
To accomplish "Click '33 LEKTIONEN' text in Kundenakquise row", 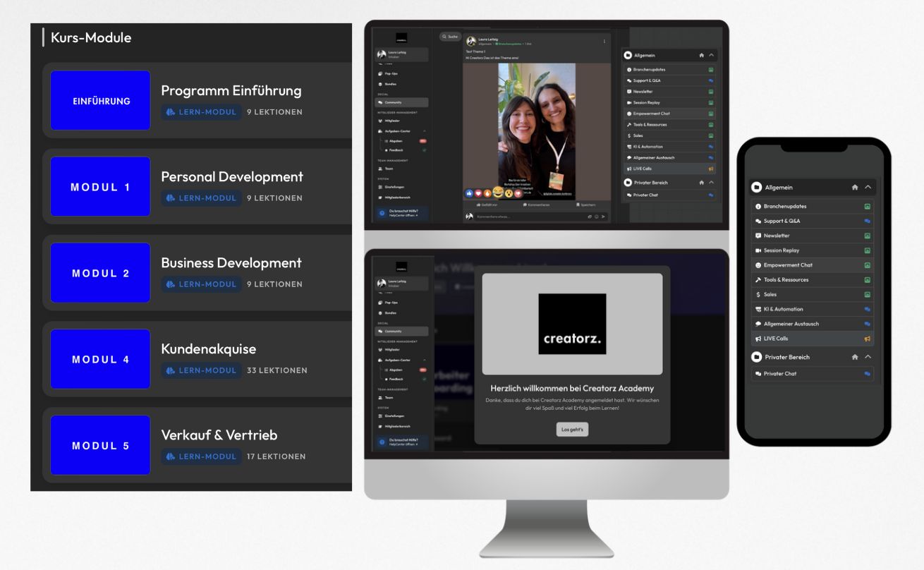I will click(277, 370).
